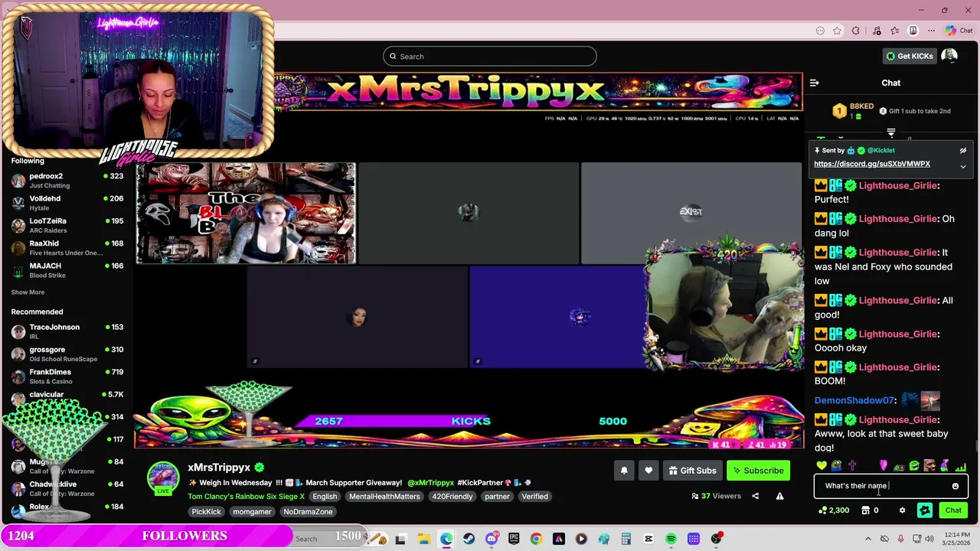This screenshot has height=551, width=980.
Task: Open TraceJohnson recommended channel
Action: point(67,331)
